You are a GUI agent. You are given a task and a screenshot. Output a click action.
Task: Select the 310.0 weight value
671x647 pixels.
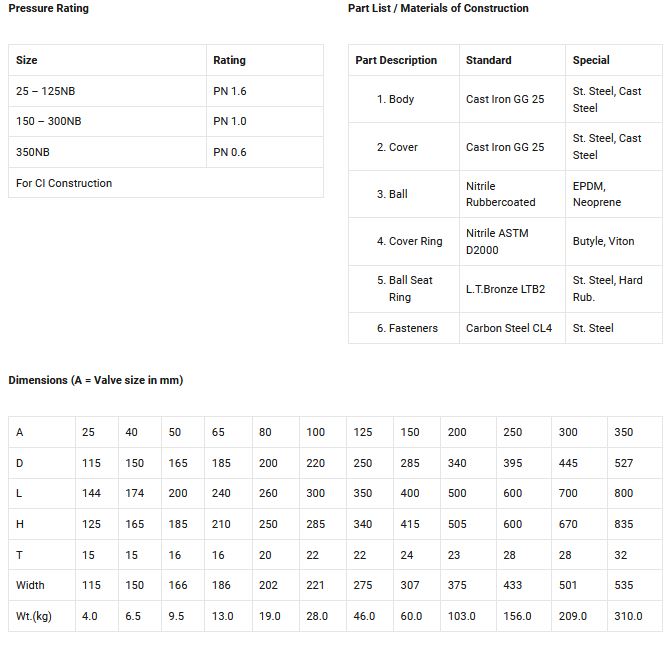628,616
